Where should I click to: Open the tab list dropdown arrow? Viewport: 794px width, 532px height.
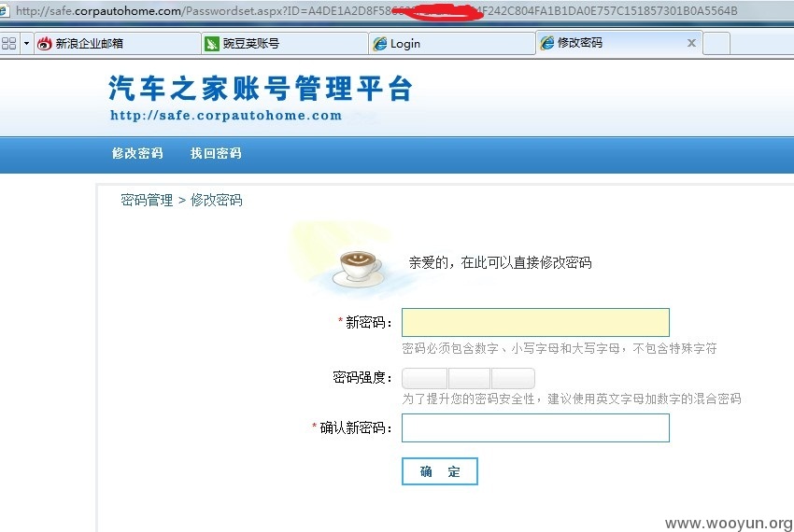(x=26, y=44)
